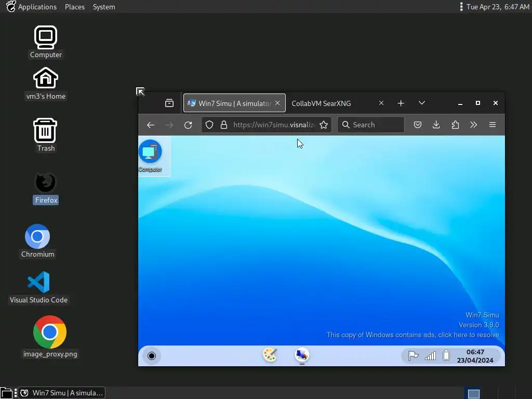Open the Firefox extensions puzzle icon
The width and height of the screenshot is (532, 399).
tap(455, 125)
